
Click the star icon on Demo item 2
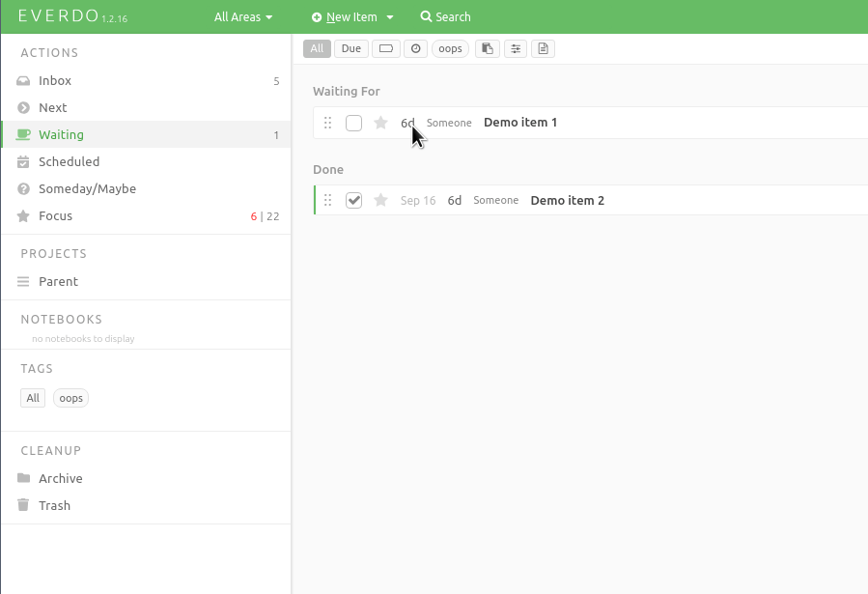[x=380, y=200]
